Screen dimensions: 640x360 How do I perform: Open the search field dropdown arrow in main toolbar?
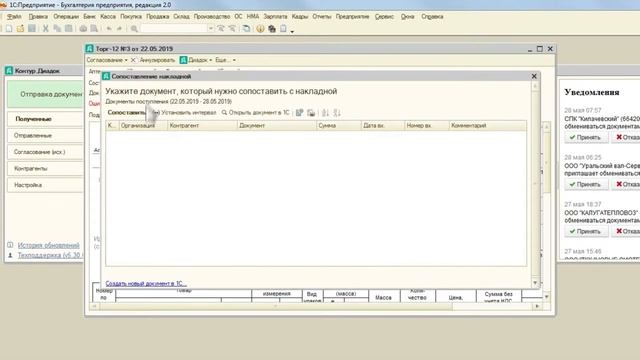pos(211,29)
